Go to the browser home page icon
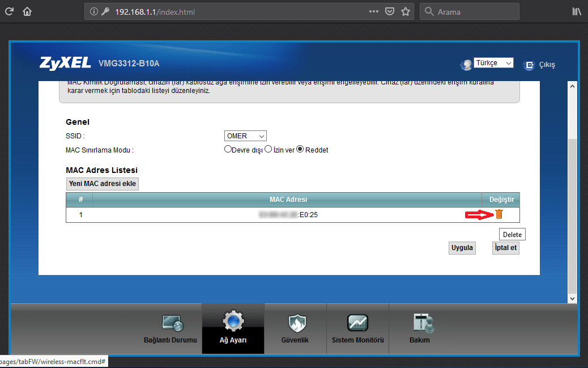588x368 pixels. (x=27, y=12)
